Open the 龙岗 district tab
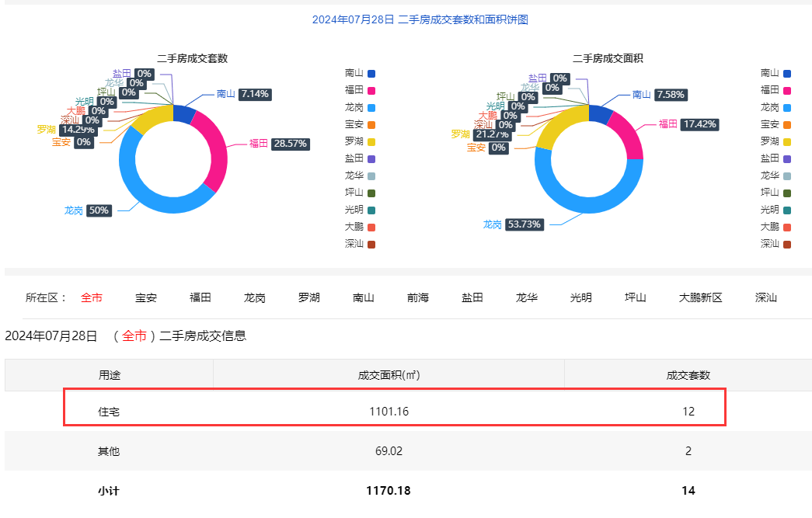This screenshot has height=518, width=812. 254,297
